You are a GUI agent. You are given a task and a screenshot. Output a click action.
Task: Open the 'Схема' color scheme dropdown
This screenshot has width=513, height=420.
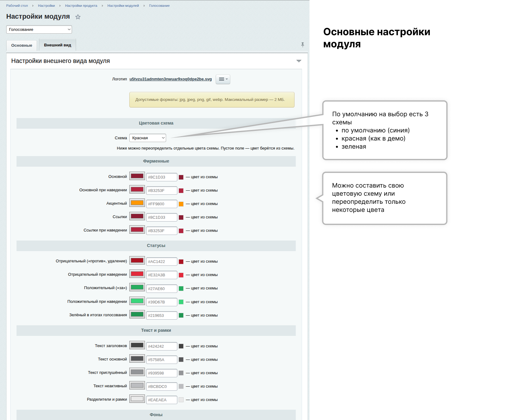pyautogui.click(x=148, y=138)
